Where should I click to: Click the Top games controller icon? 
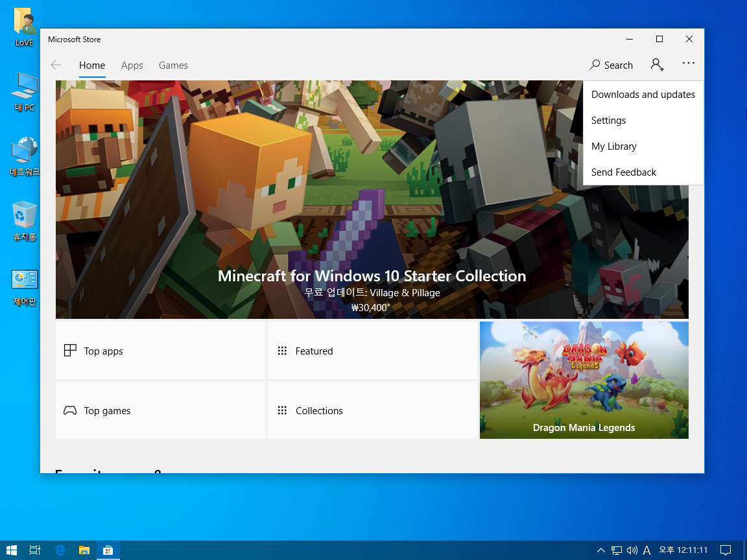[70, 410]
